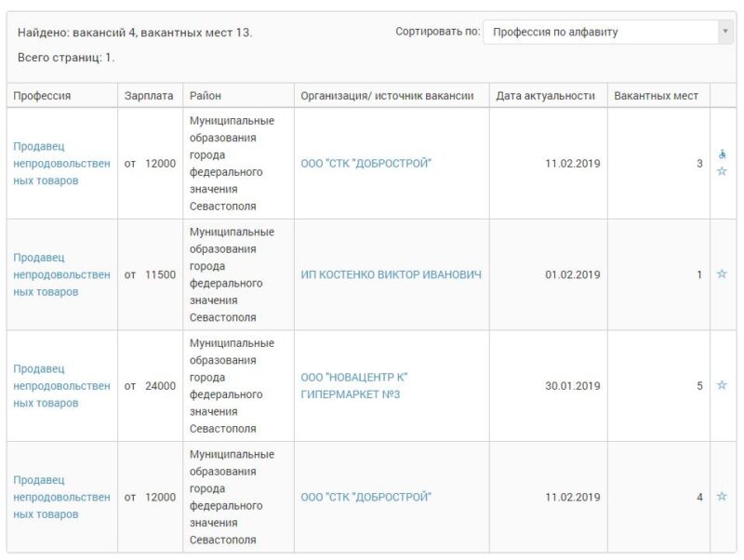
Task: Star the ДОБРОСТРОЙ vacancy with 3 vacant places
Action: coord(722,171)
